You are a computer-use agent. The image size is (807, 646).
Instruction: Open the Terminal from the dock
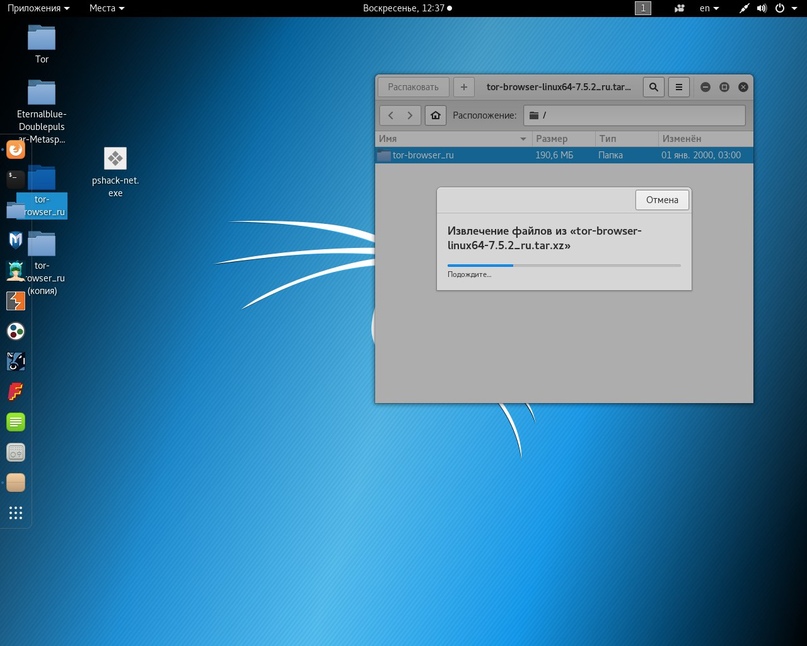15,179
